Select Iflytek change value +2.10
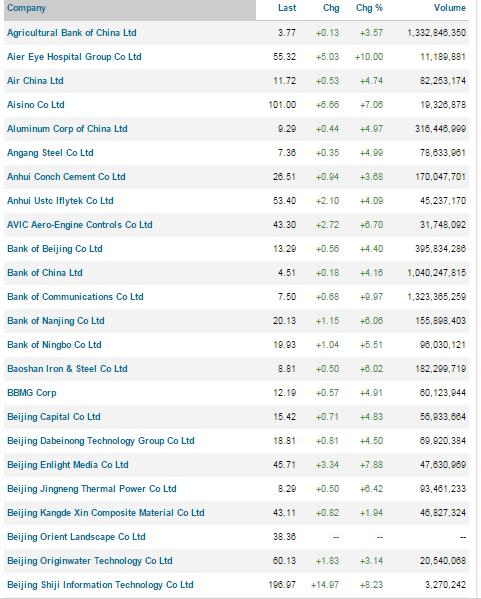The width and height of the screenshot is (481, 599). [327, 201]
